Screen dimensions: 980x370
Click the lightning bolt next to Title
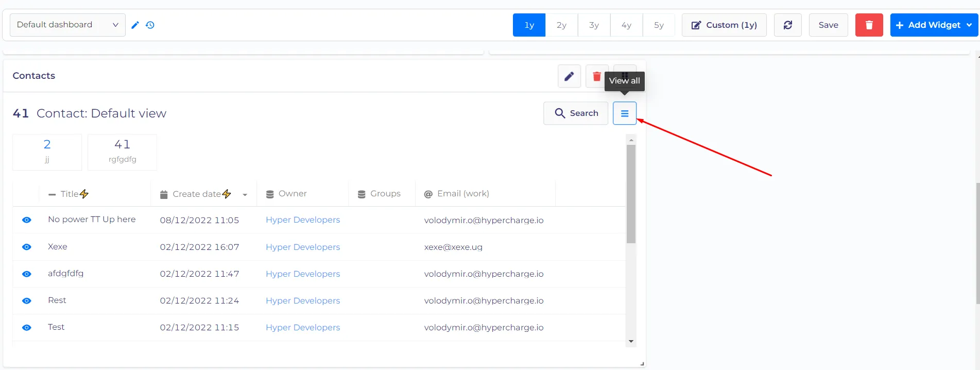pos(84,194)
